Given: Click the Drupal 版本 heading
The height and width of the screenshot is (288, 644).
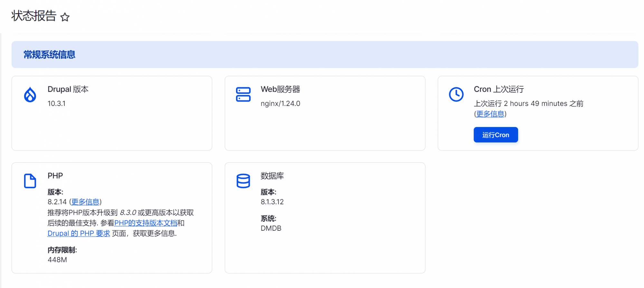Looking at the screenshot, I should [68, 89].
